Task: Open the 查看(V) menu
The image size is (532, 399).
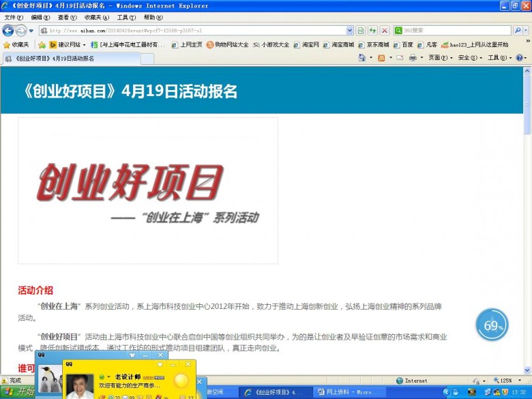Action: 67,17
